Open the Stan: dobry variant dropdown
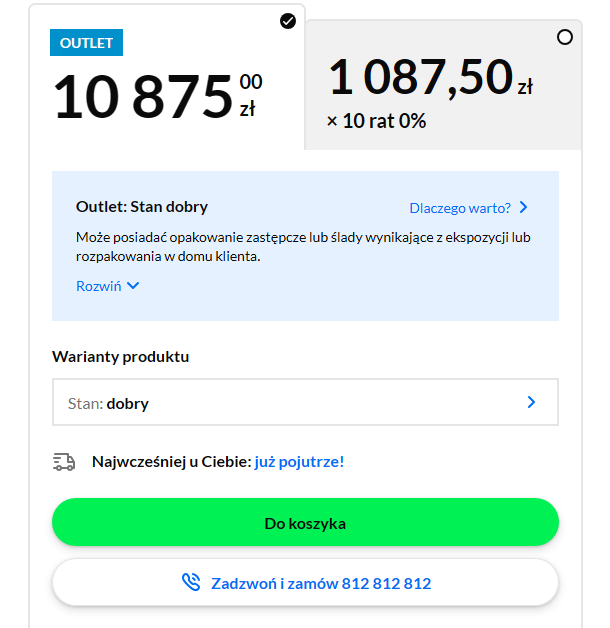The width and height of the screenshot is (610, 628). click(x=304, y=403)
